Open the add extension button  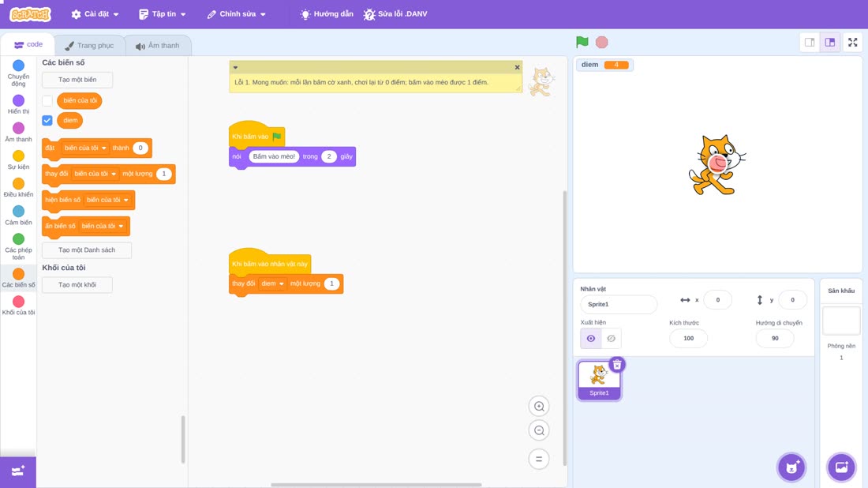[18, 471]
